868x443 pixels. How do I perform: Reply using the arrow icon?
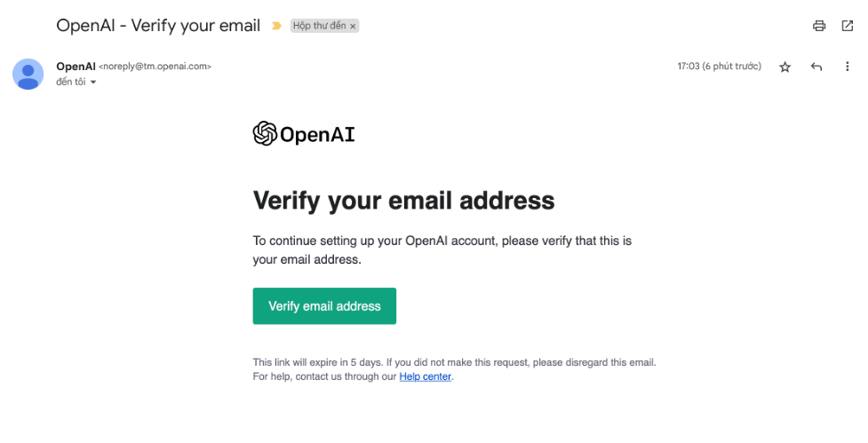816,67
